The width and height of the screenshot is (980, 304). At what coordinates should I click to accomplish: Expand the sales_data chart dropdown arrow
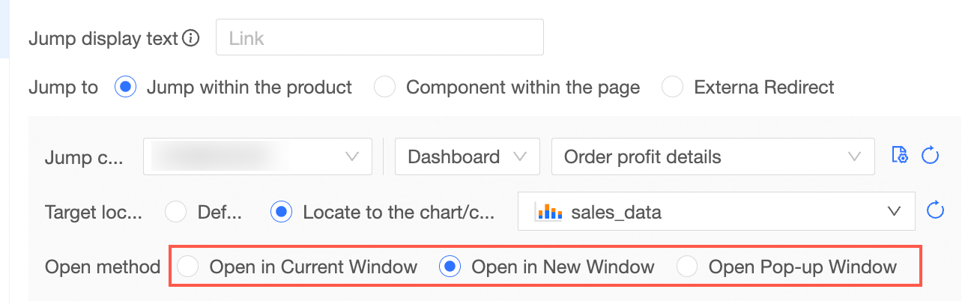tap(893, 212)
